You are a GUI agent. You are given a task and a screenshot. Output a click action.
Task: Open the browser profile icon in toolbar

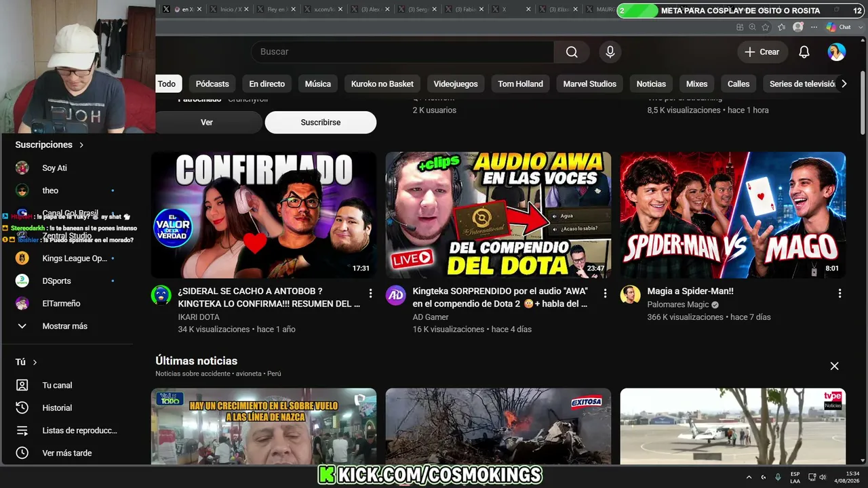(x=798, y=27)
